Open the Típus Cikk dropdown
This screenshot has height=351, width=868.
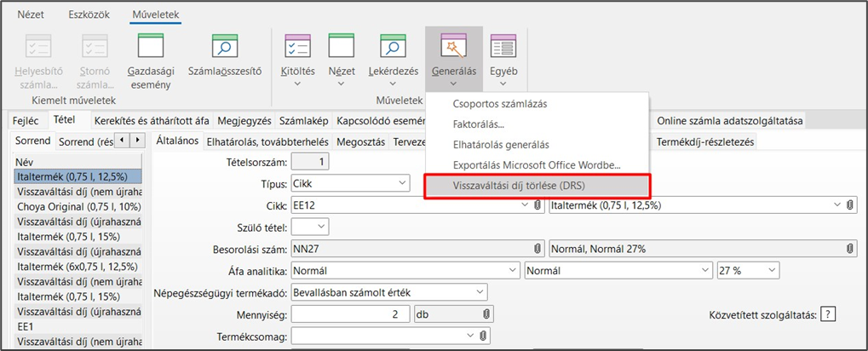401,183
